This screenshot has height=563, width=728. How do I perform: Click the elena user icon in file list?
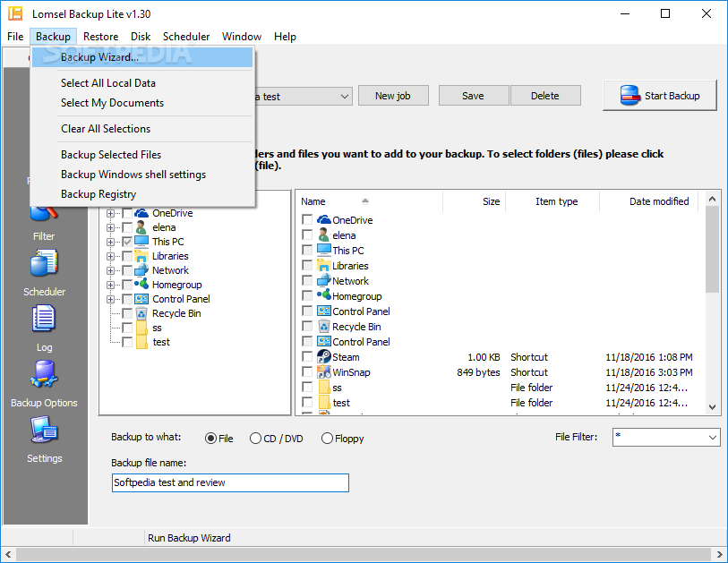[x=323, y=235]
